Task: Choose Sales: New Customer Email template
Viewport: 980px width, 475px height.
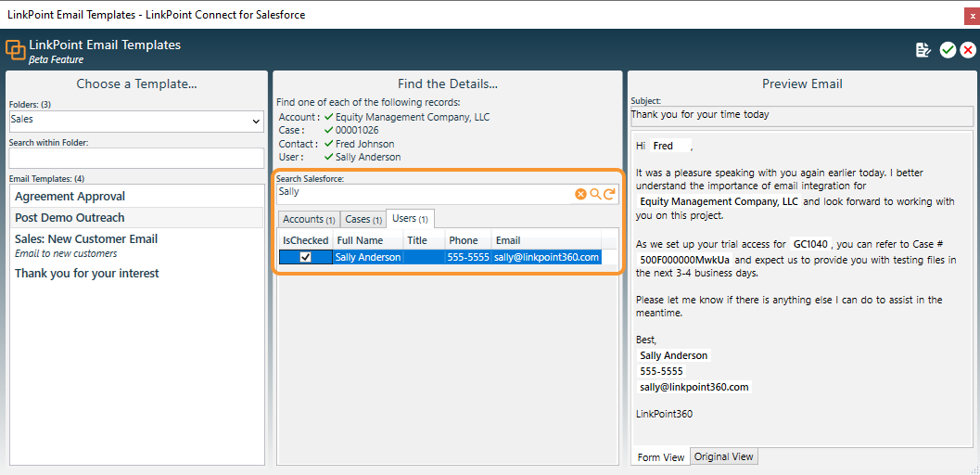Action: click(137, 245)
